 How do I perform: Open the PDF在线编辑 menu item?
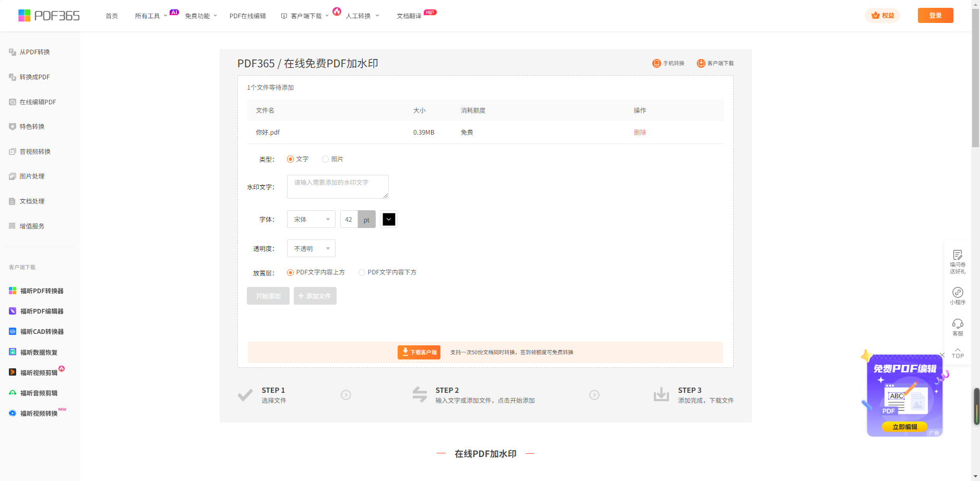pyautogui.click(x=247, y=16)
